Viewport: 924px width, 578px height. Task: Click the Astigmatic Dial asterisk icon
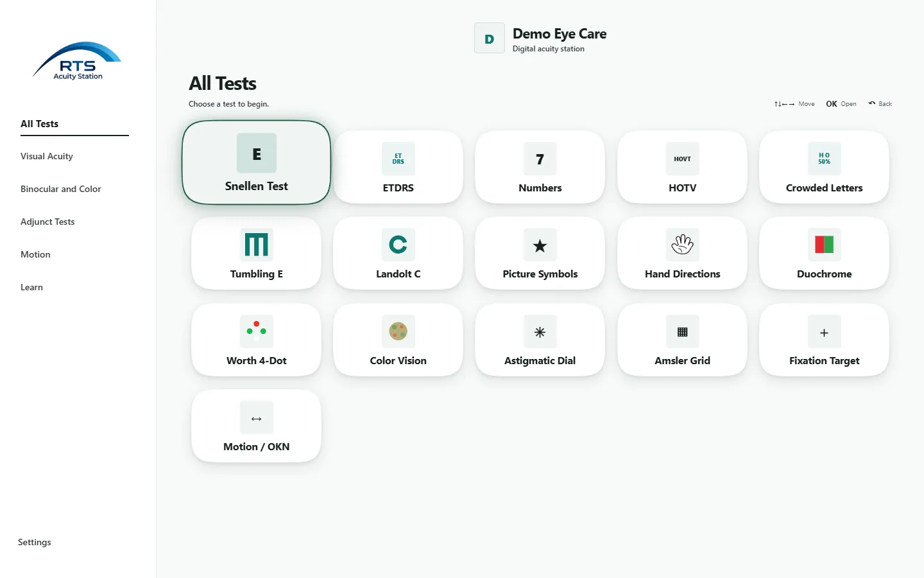(x=540, y=331)
